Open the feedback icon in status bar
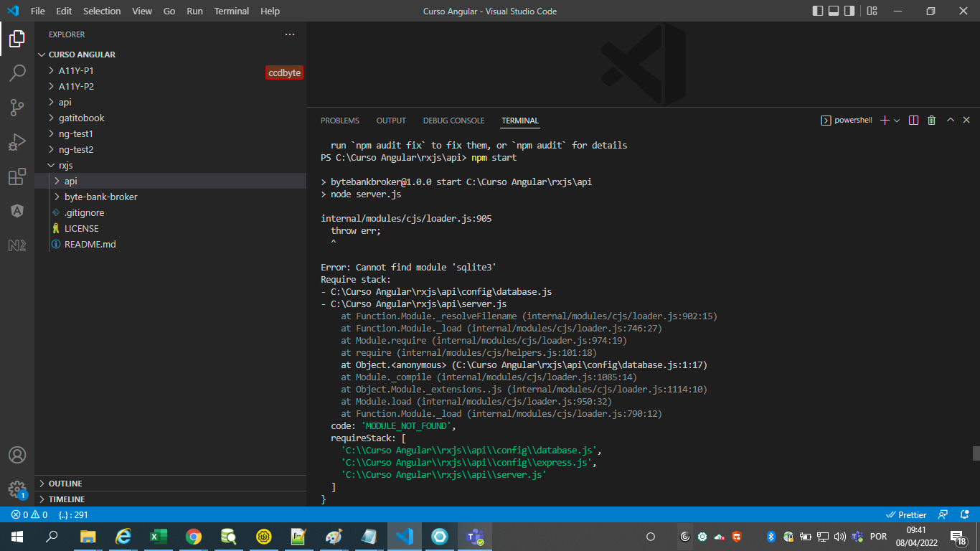Screen dimensions: 980x551 pos(944,514)
